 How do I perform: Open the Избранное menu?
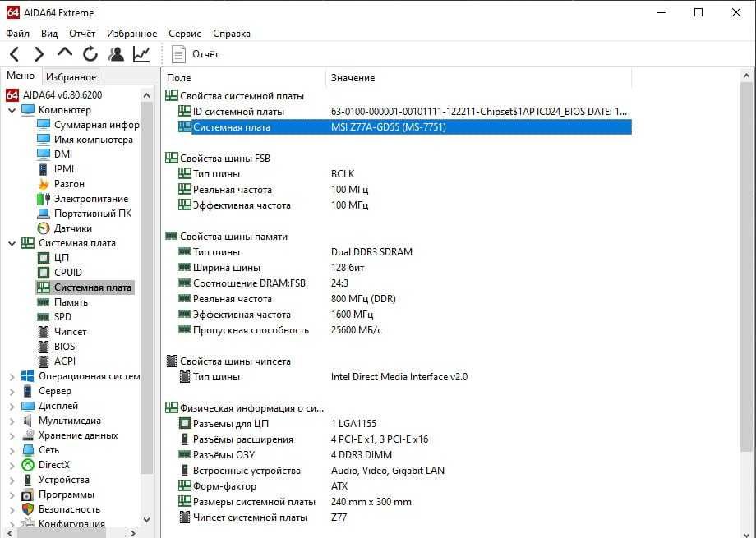click(x=131, y=34)
